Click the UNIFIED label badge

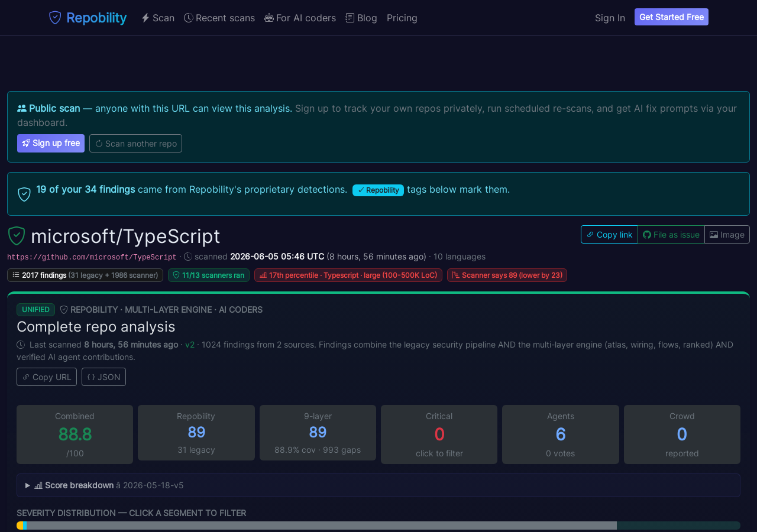click(35, 310)
